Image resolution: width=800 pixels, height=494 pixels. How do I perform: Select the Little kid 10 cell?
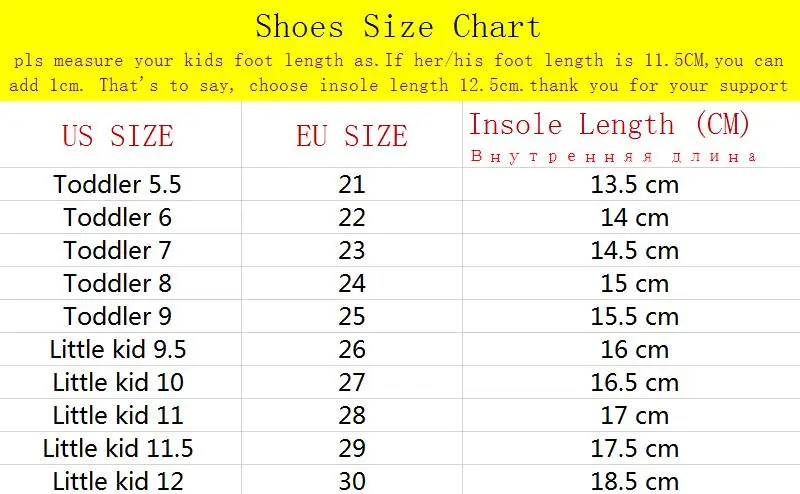click(x=118, y=382)
